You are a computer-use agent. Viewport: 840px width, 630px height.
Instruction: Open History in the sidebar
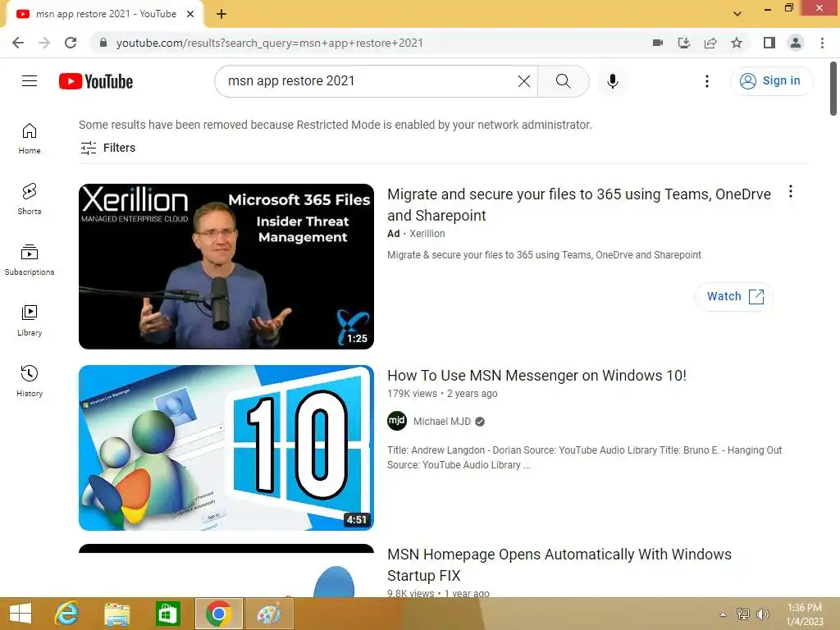[30, 381]
